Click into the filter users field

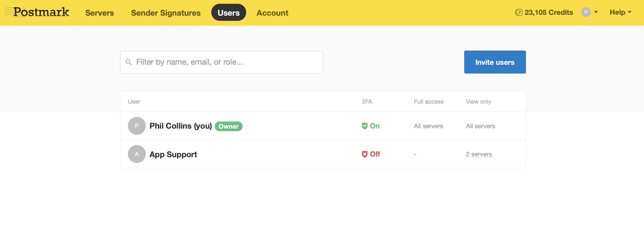point(225,62)
